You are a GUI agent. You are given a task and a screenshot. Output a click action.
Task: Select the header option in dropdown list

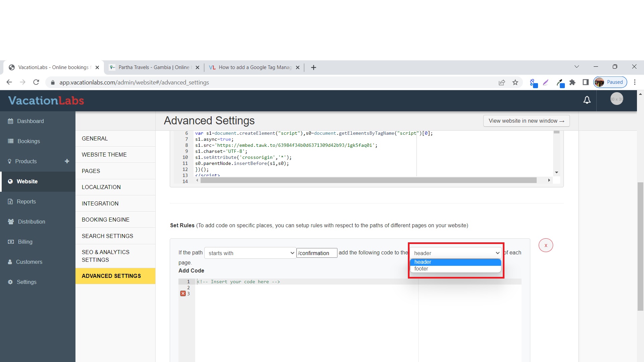(423, 262)
